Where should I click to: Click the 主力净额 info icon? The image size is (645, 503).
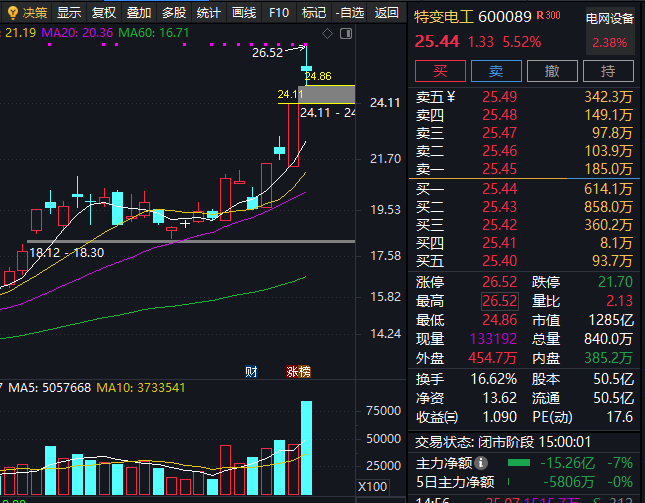point(480,463)
